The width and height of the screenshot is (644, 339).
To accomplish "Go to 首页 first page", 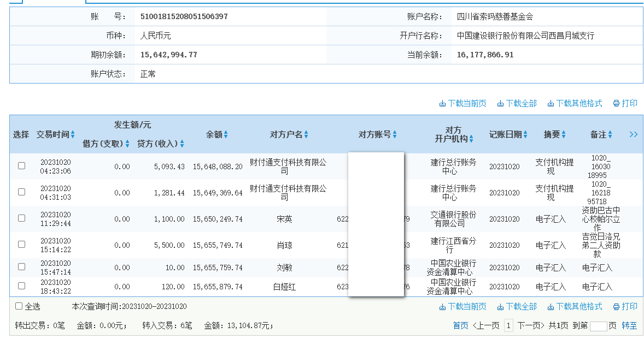I will point(460,326).
